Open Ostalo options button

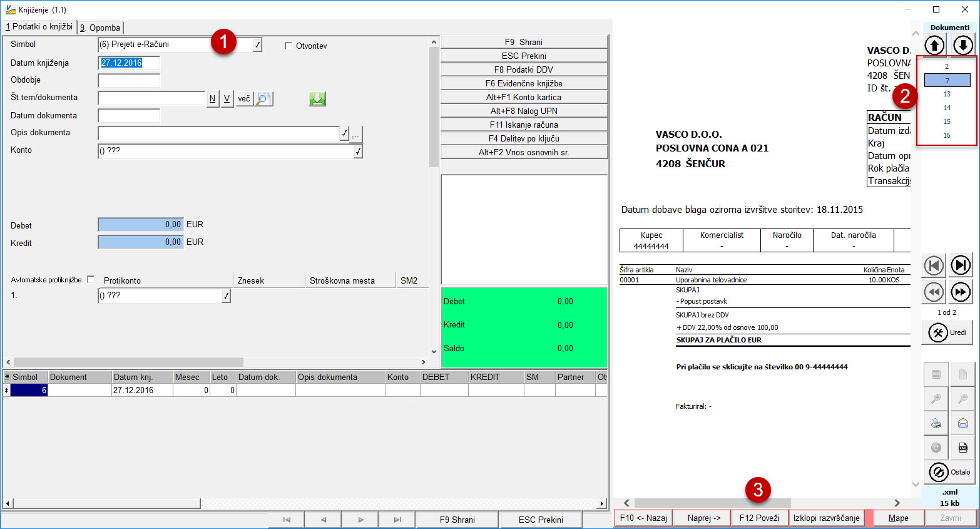(x=949, y=472)
